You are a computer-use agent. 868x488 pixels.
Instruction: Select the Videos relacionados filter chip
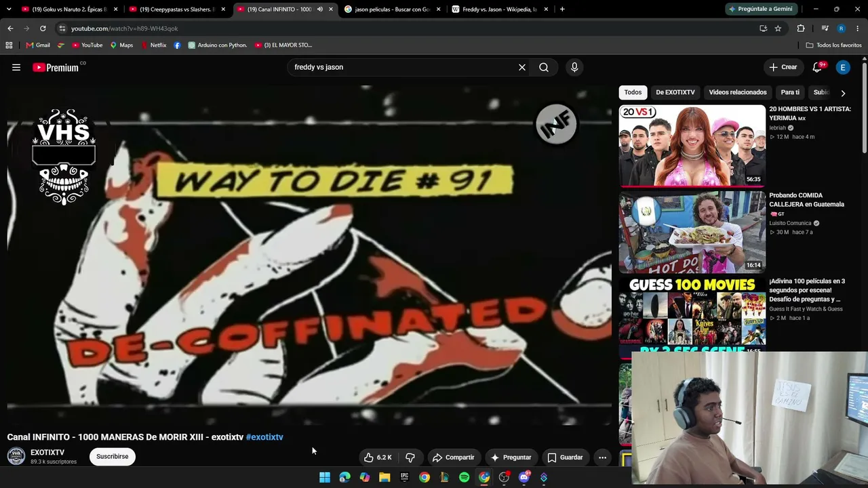(x=738, y=92)
